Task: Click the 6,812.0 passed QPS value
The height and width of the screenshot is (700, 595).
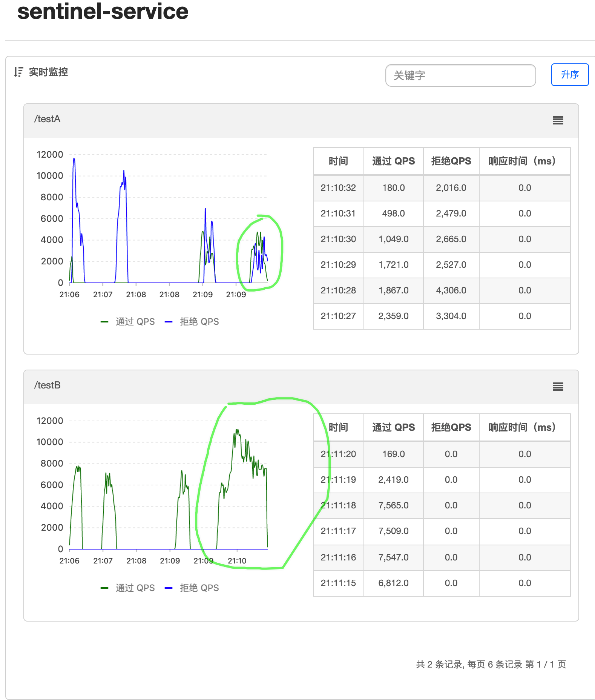Action: 393,583
